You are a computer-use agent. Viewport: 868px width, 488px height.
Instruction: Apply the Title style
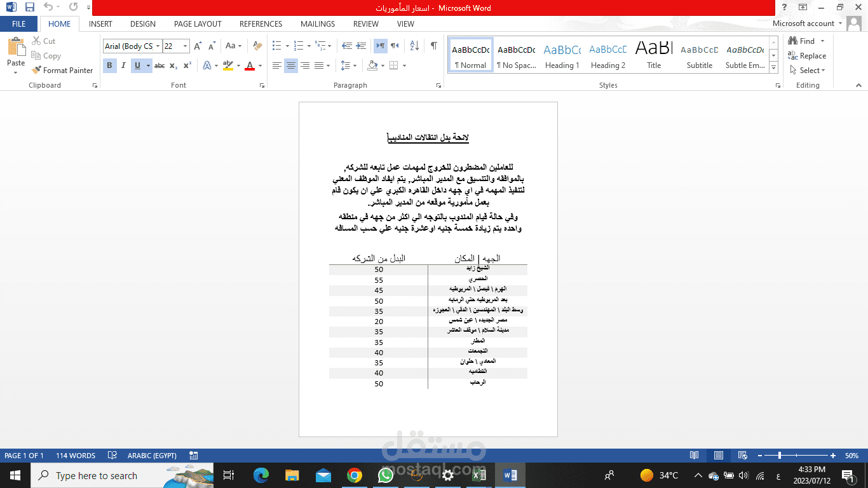coord(654,54)
